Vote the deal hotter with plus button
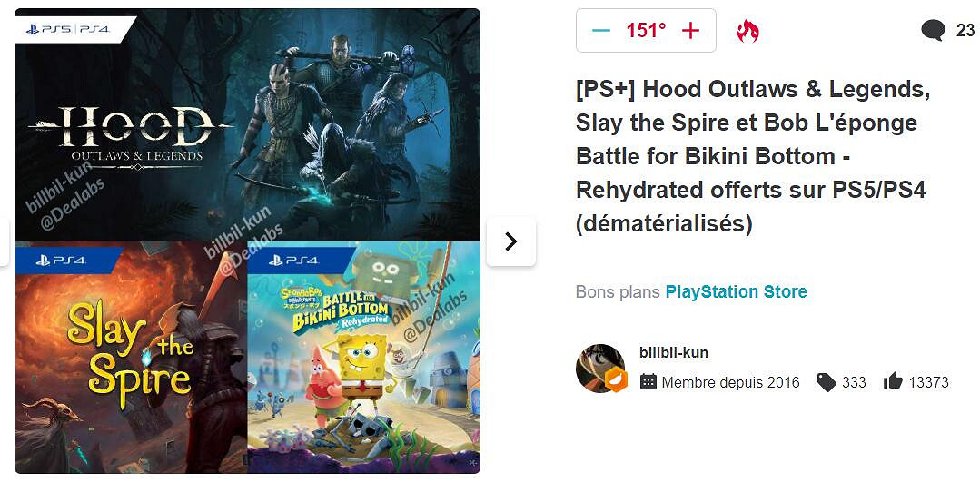The width and height of the screenshot is (980, 492). 691,31
